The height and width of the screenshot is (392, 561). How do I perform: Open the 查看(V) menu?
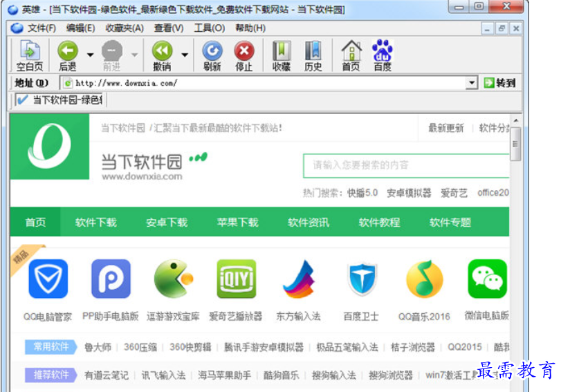[x=169, y=28]
